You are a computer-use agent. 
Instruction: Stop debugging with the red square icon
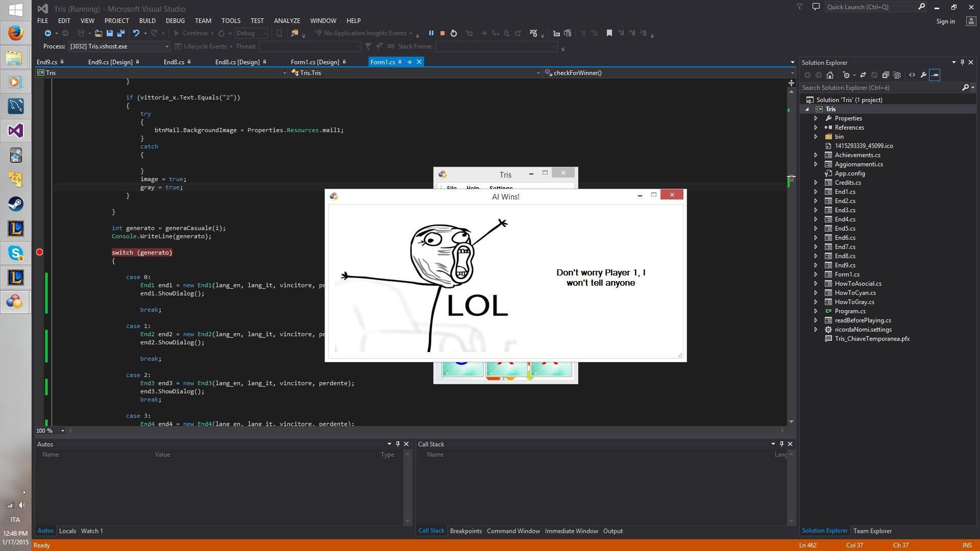point(443,33)
